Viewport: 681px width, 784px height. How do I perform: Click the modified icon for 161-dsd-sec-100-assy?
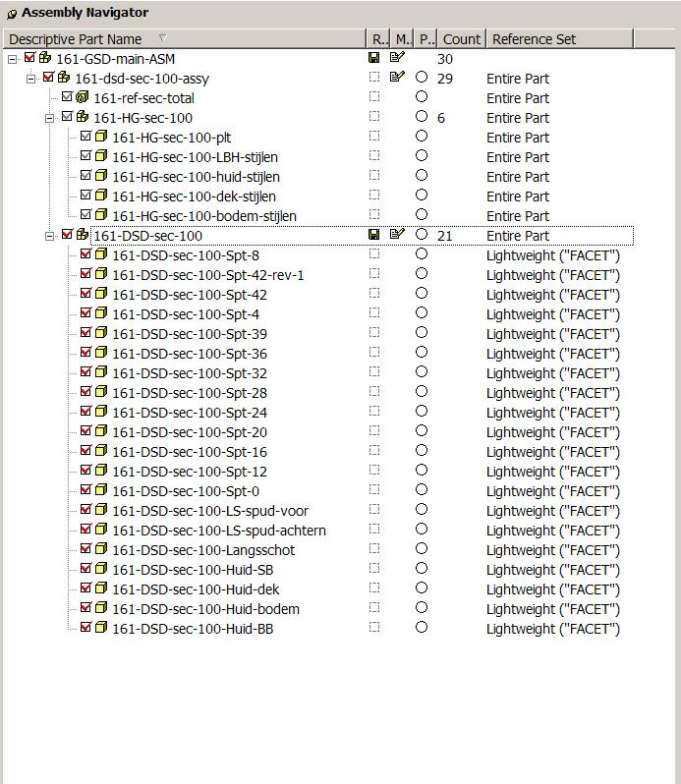[x=397, y=77]
